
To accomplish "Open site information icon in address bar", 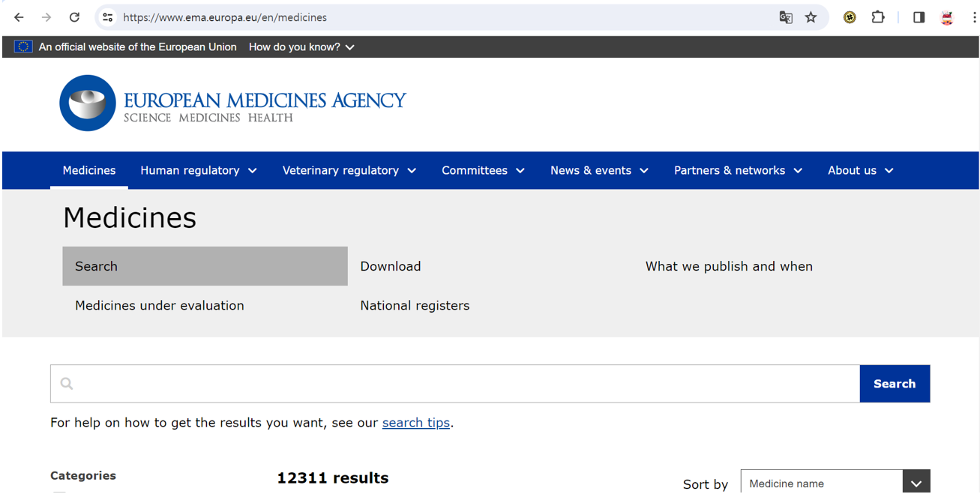I will [x=108, y=17].
